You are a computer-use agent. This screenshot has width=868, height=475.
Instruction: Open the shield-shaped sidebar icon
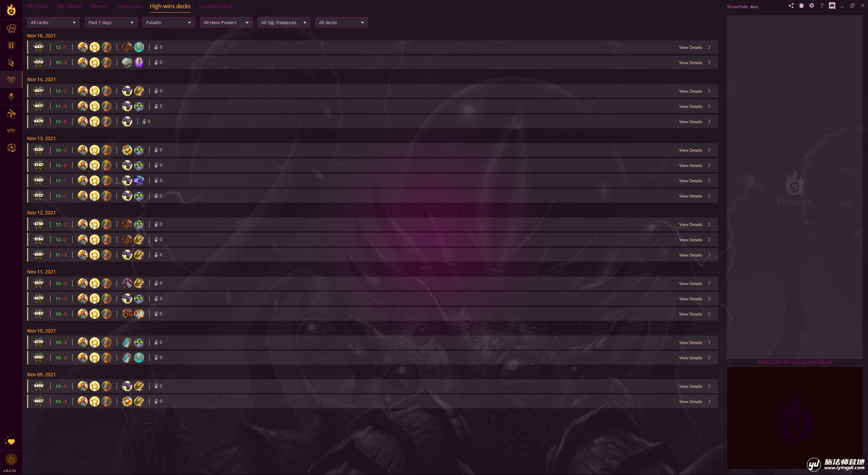point(11,45)
